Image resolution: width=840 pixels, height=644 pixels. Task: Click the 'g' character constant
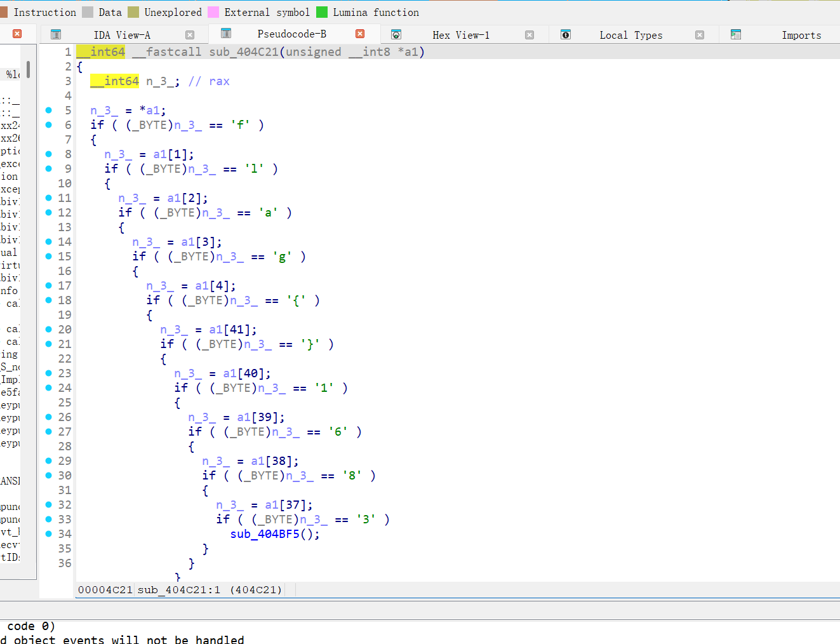[x=282, y=257]
